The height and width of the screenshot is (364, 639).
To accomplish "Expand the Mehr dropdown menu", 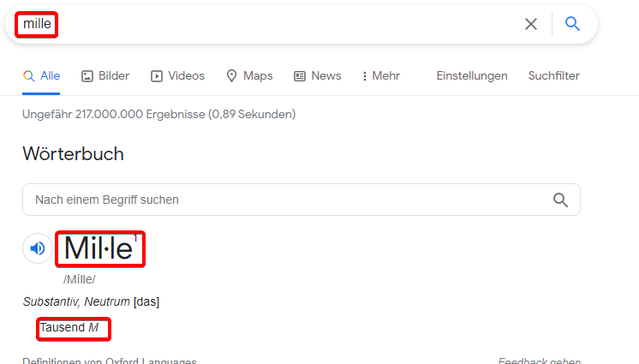I will click(381, 75).
